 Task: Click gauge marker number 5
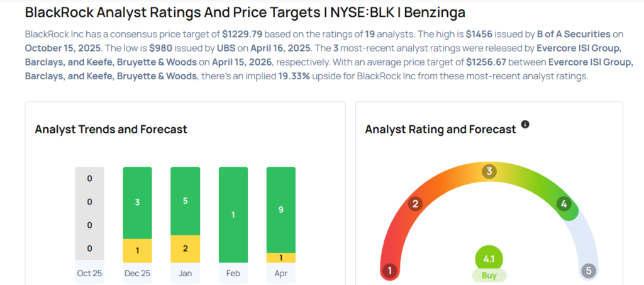[589, 271]
